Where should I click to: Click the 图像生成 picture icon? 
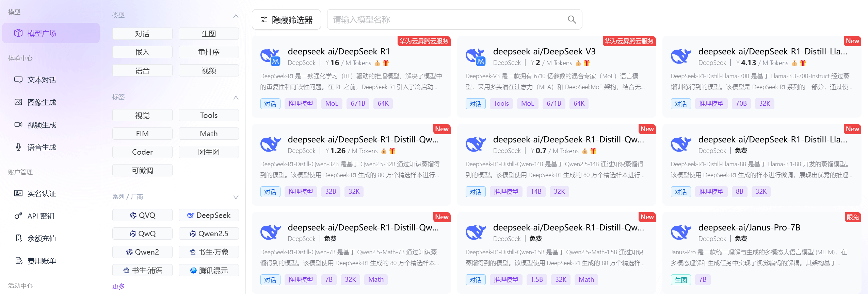(18, 102)
